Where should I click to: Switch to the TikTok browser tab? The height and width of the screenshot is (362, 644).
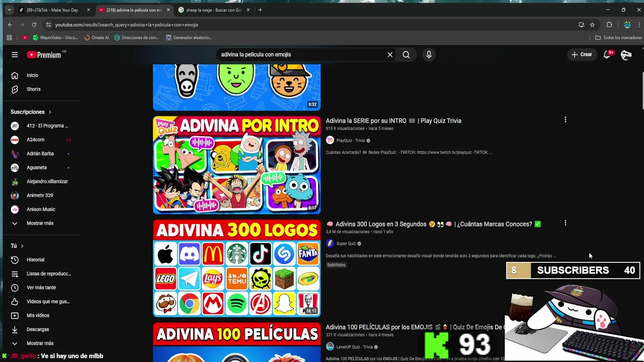53,10
